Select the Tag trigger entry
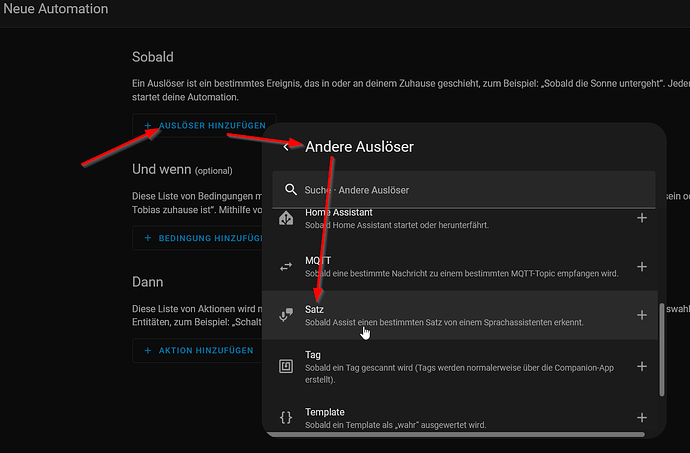 click(460, 367)
